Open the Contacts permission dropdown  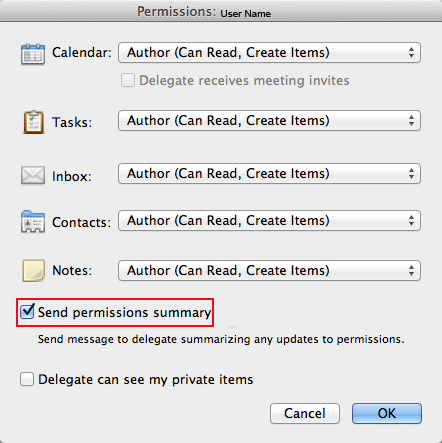[269, 221]
